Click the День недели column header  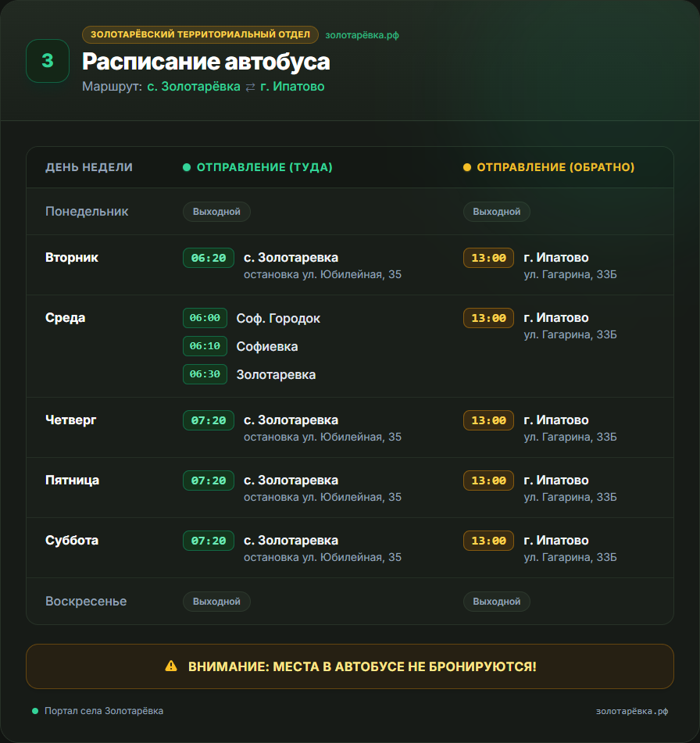click(88, 167)
